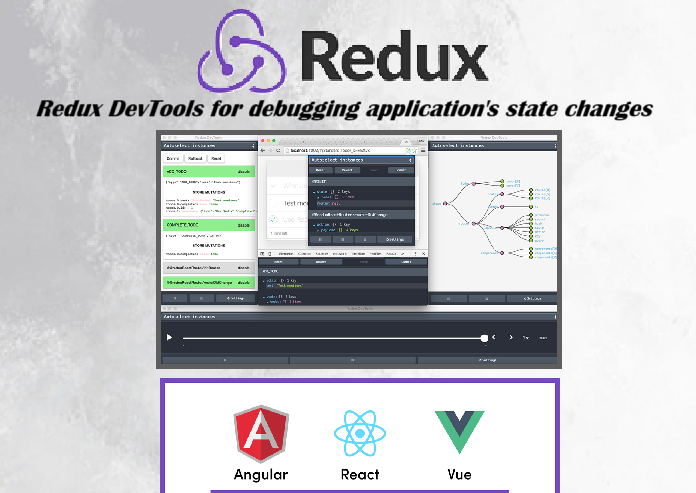Open Autoselect instances dropdown in the left monitor

click(x=209, y=146)
